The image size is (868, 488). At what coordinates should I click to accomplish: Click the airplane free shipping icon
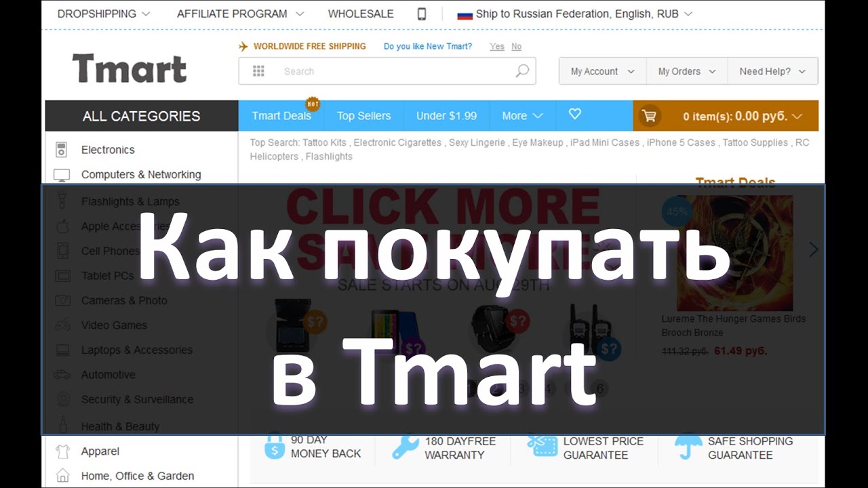click(243, 47)
